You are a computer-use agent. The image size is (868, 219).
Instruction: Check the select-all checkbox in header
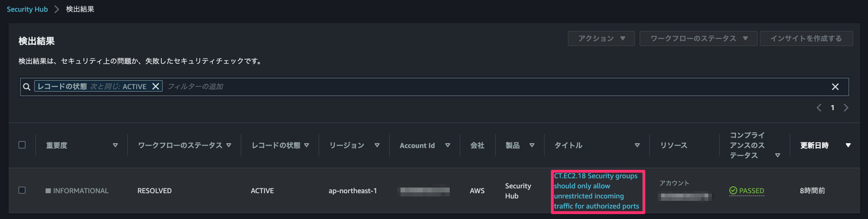click(x=22, y=145)
